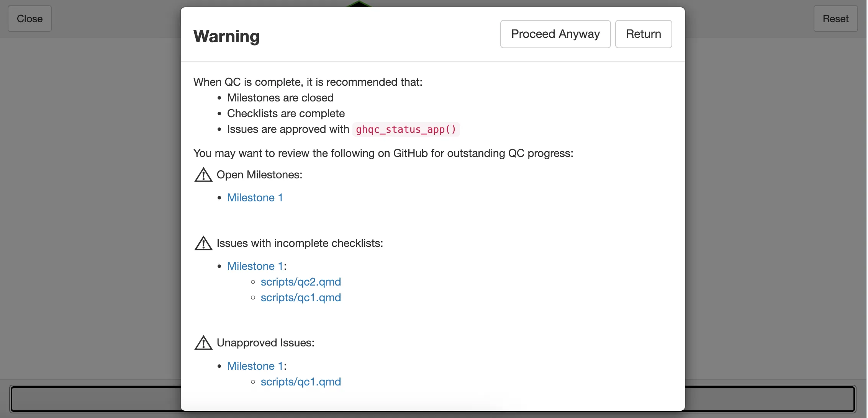
Task: Click warning triangle icon beside Unapproved Issues
Action: 203,343
